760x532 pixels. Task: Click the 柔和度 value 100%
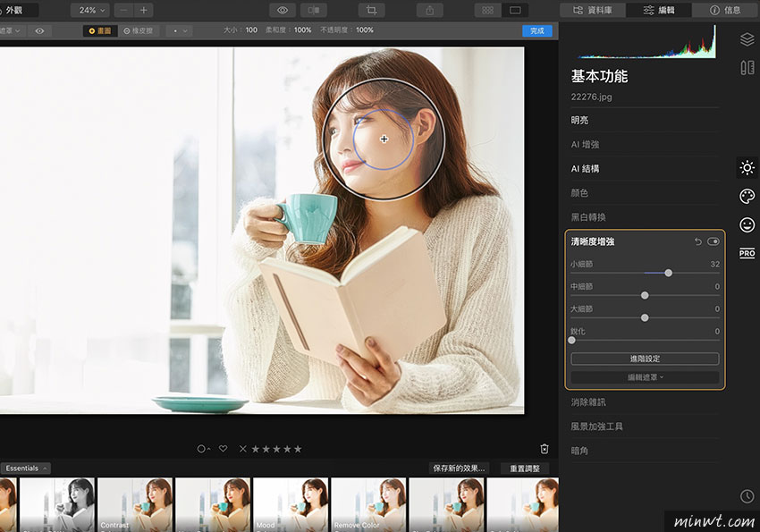coord(302,30)
